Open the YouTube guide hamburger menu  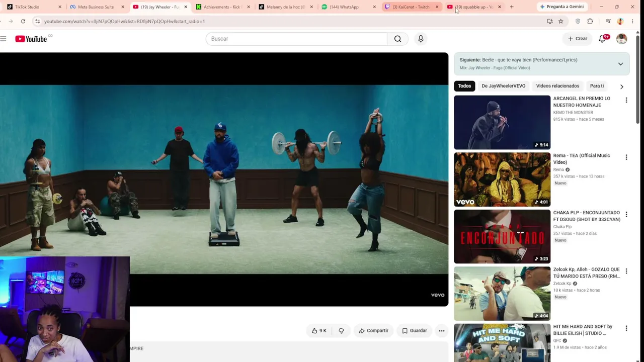coord(3,39)
